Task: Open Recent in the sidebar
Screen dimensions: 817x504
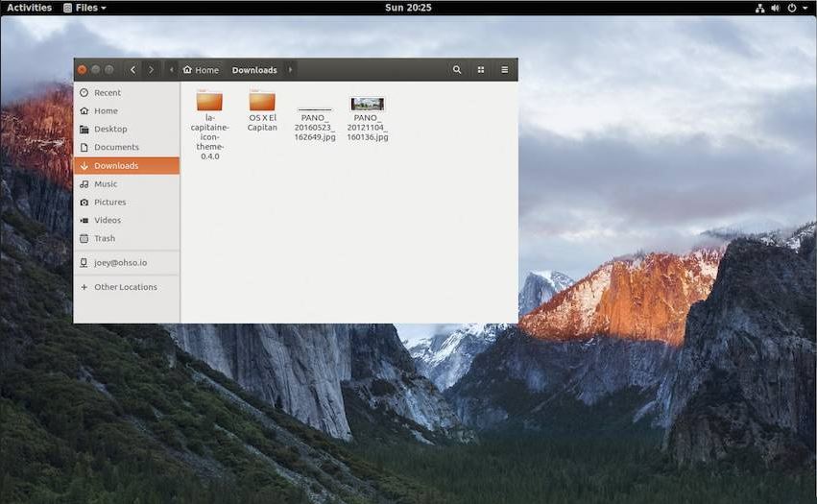Action: tap(107, 93)
